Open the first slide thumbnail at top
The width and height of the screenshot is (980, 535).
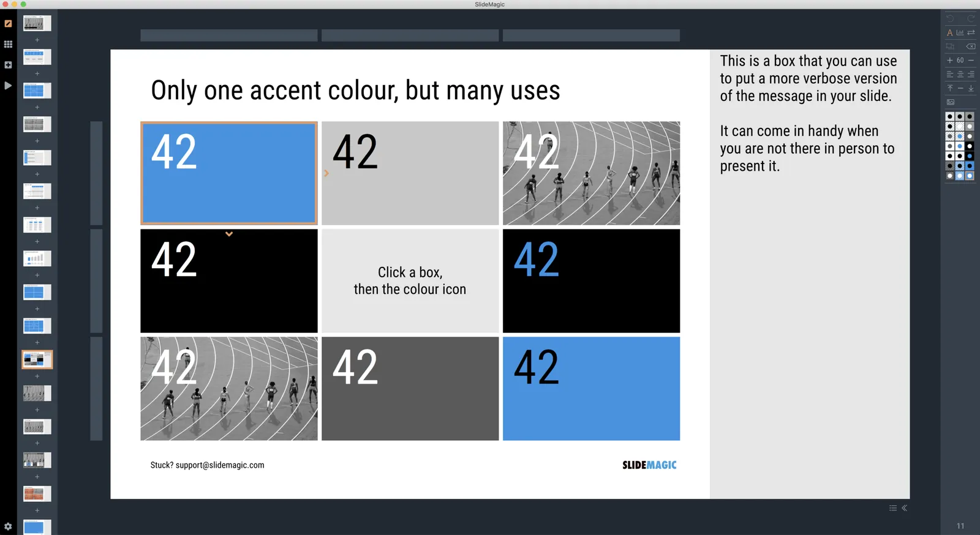37,23
